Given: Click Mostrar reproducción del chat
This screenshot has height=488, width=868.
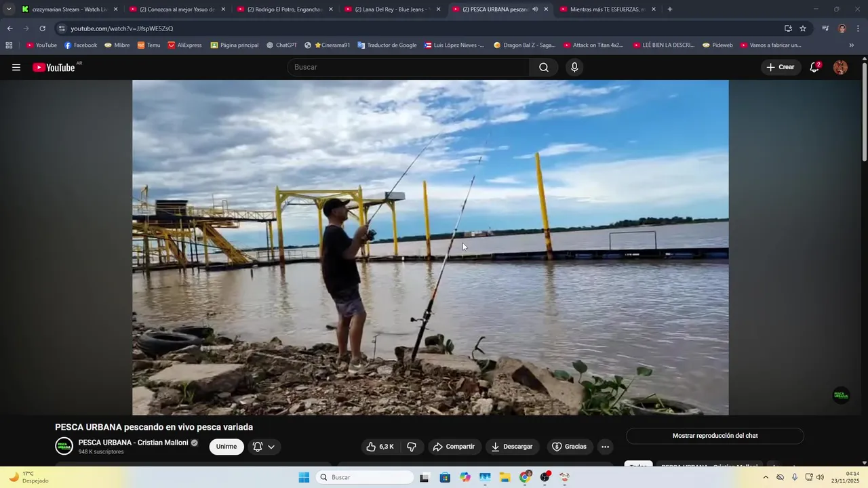Looking at the screenshot, I should pos(715,436).
